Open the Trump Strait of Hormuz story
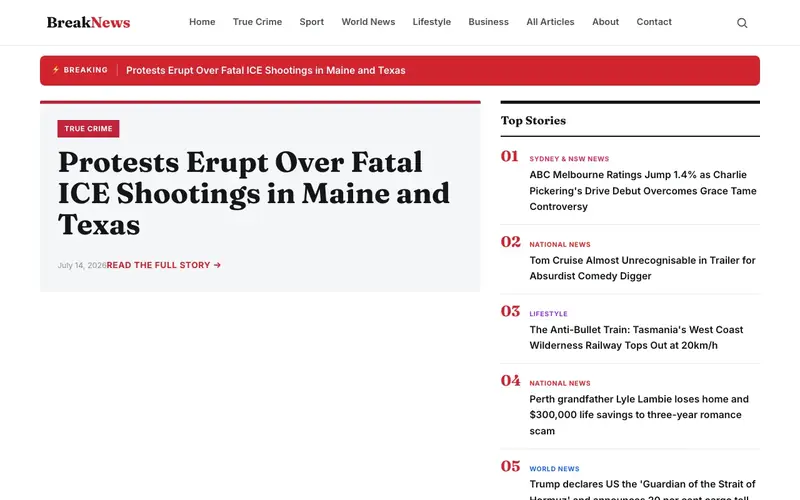Viewport: 800px width, 500px height. pos(642,489)
